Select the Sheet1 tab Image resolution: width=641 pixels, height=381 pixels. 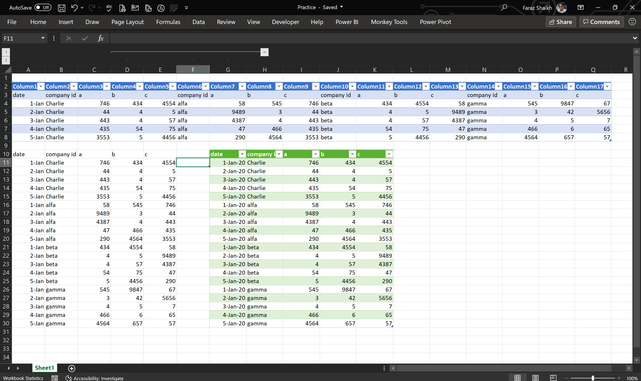point(44,368)
